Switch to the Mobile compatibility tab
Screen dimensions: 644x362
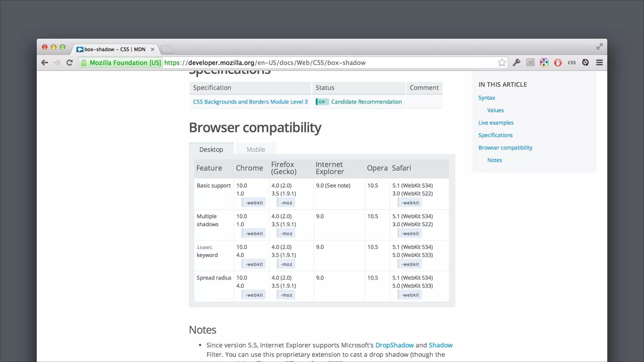click(x=256, y=150)
